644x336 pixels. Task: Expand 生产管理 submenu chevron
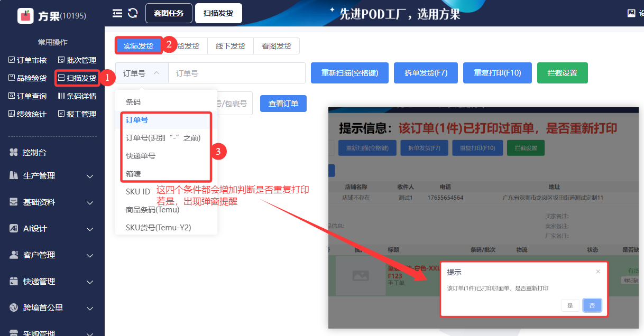coord(90,176)
